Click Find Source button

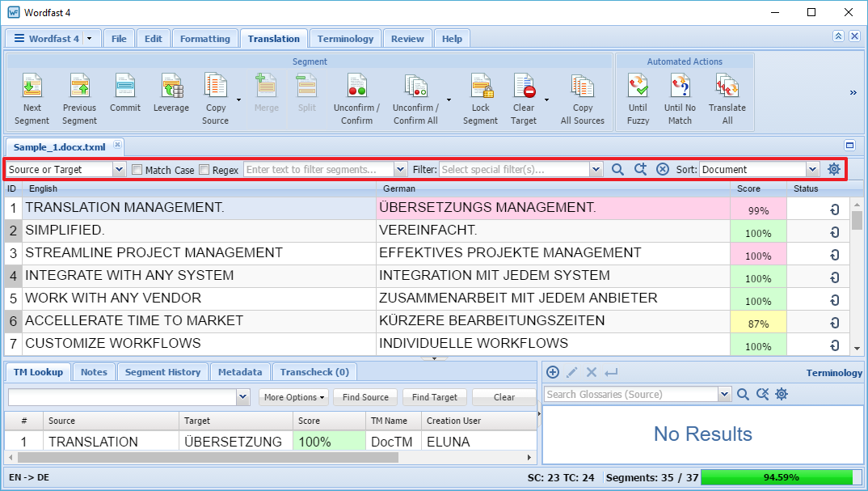365,397
